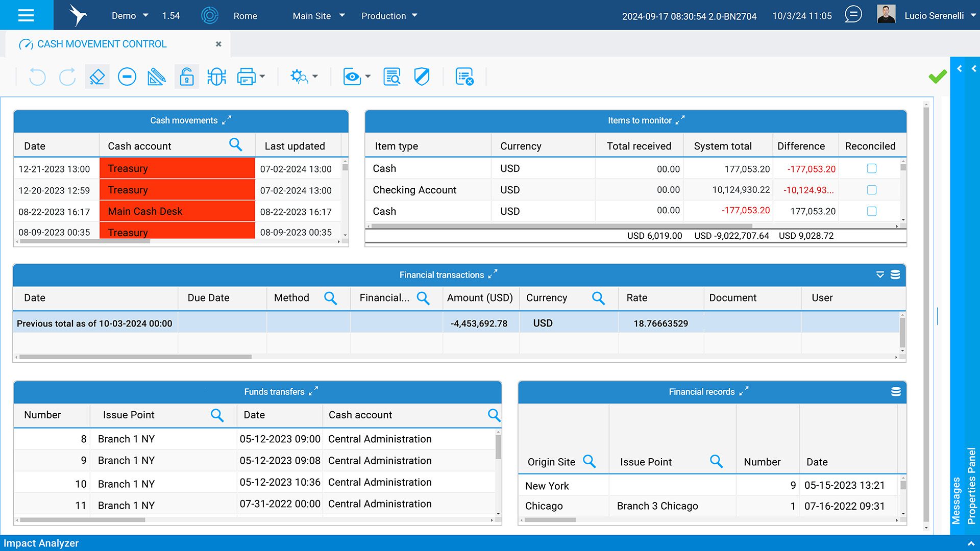Viewport: 980px width, 551px height.
Task: Click the padlock unlock toolbar icon
Action: (187, 77)
